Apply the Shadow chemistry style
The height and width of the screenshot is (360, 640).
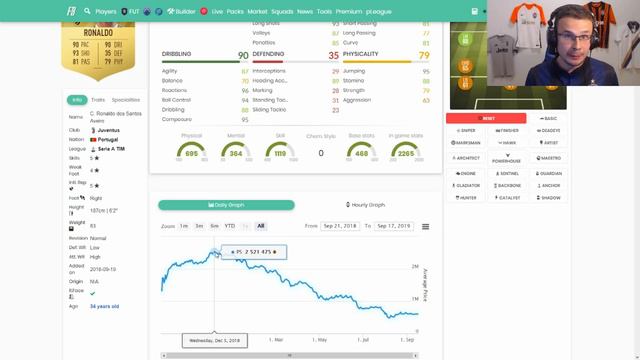[x=548, y=198]
